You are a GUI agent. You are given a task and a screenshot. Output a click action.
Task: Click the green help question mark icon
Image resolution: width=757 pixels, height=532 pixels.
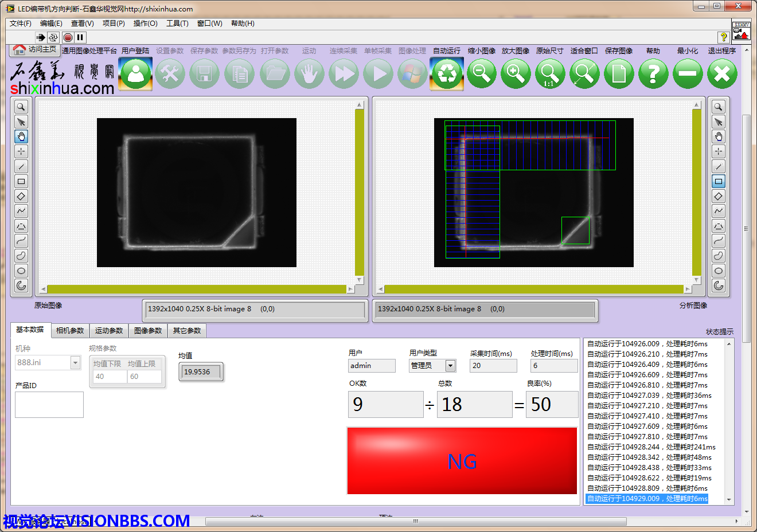(x=653, y=74)
